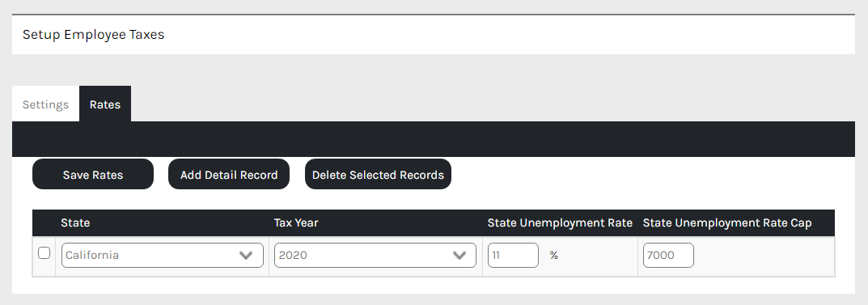
Task: Click the State column header
Action: tap(75, 222)
